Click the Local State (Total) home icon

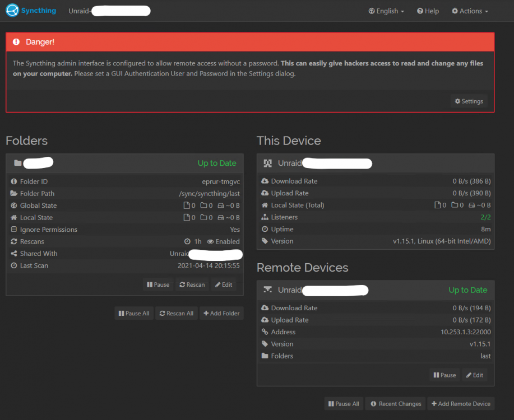pos(265,205)
